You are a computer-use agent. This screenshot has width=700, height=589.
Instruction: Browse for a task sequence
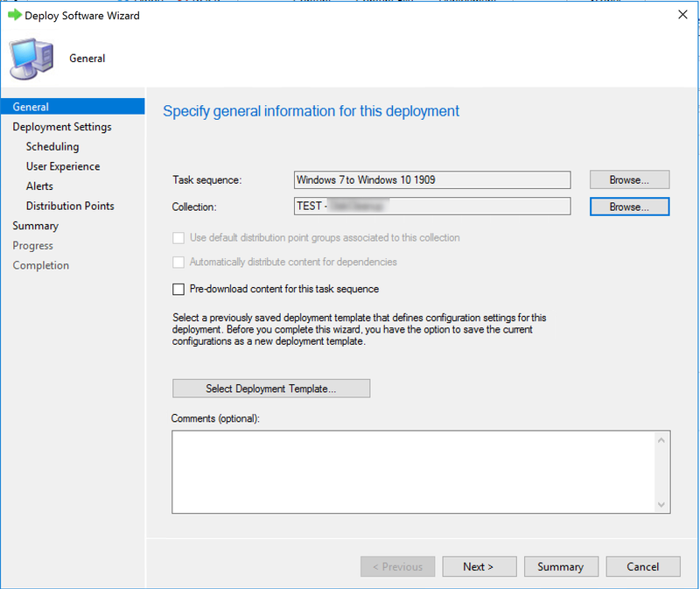pos(629,180)
